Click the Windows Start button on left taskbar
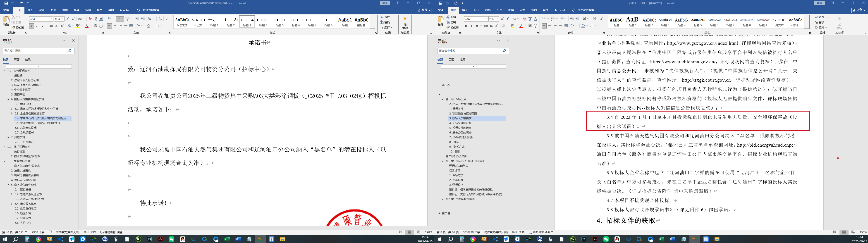This screenshot has width=868, height=243. (5, 239)
